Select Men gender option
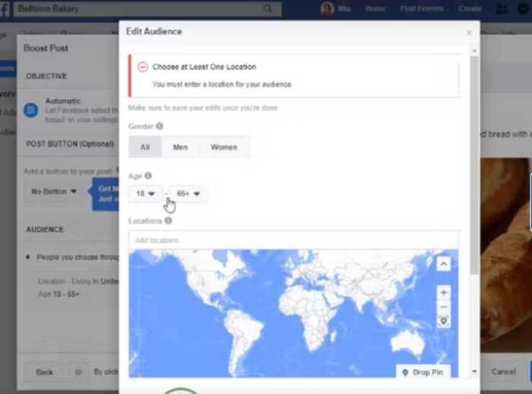This screenshot has height=394, width=532. 180,147
